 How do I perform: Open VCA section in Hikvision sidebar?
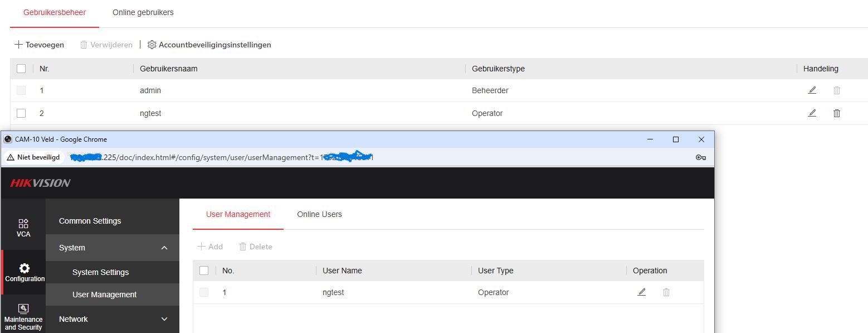(23, 228)
